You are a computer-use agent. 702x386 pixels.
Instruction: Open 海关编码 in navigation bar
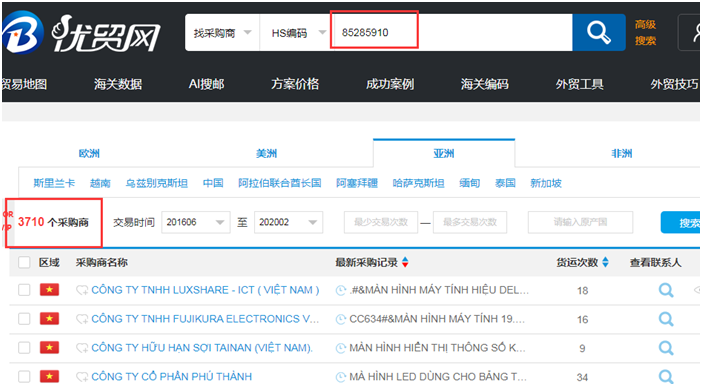(485, 84)
